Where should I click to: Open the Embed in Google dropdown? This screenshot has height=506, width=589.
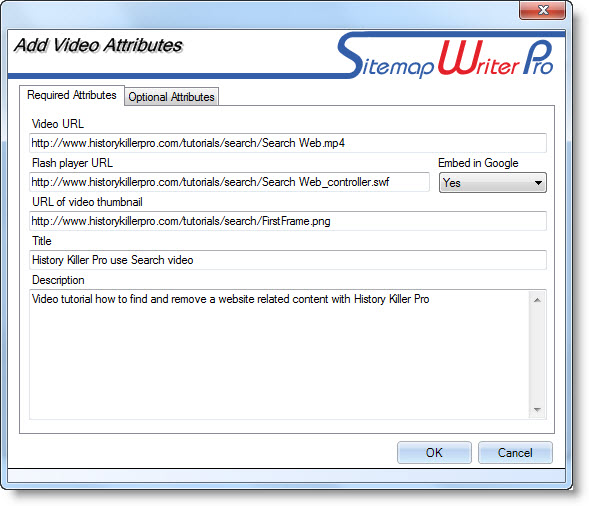coord(492,183)
